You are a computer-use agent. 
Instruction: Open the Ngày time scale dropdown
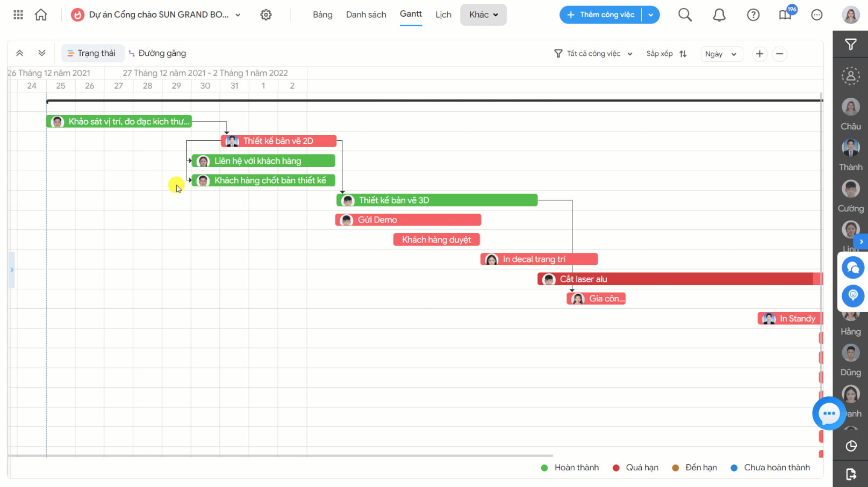721,54
